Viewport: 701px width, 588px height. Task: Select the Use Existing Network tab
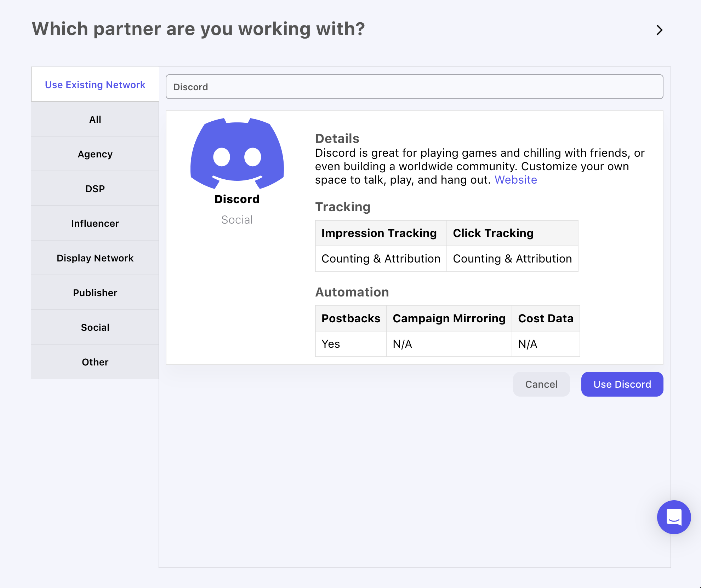[95, 85]
